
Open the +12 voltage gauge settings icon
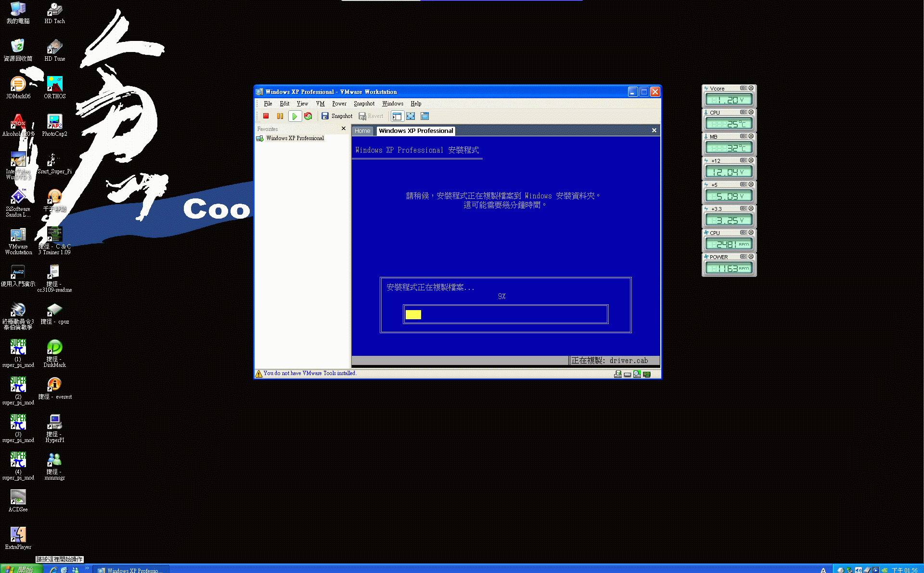(x=744, y=160)
